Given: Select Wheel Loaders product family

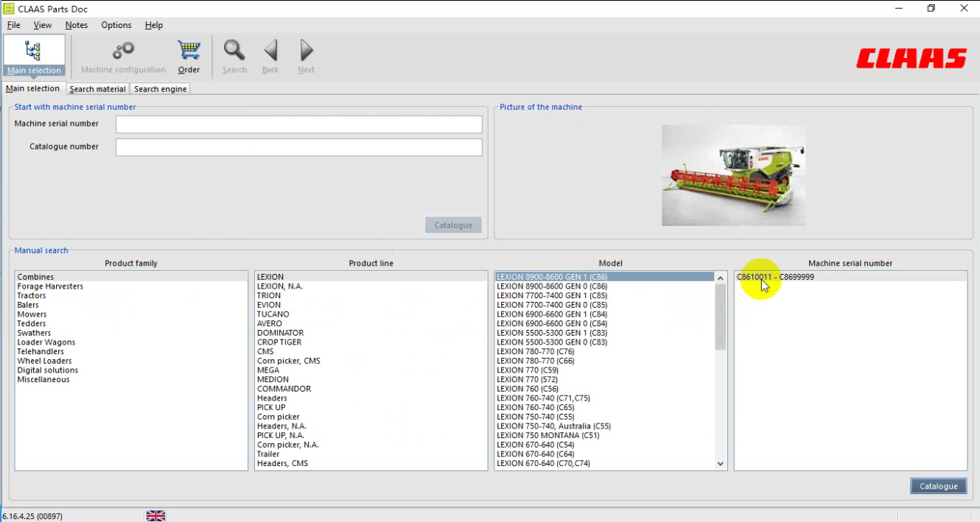Looking at the screenshot, I should [x=131, y=361].
